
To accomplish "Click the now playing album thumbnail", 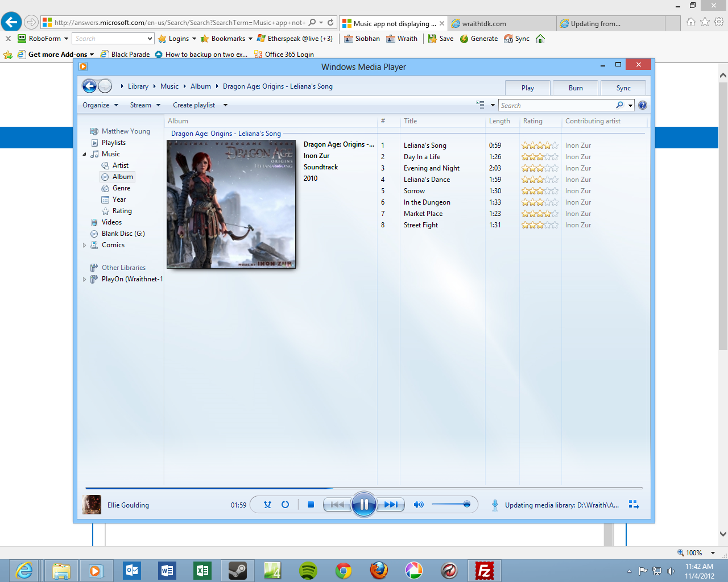I will pos(92,505).
